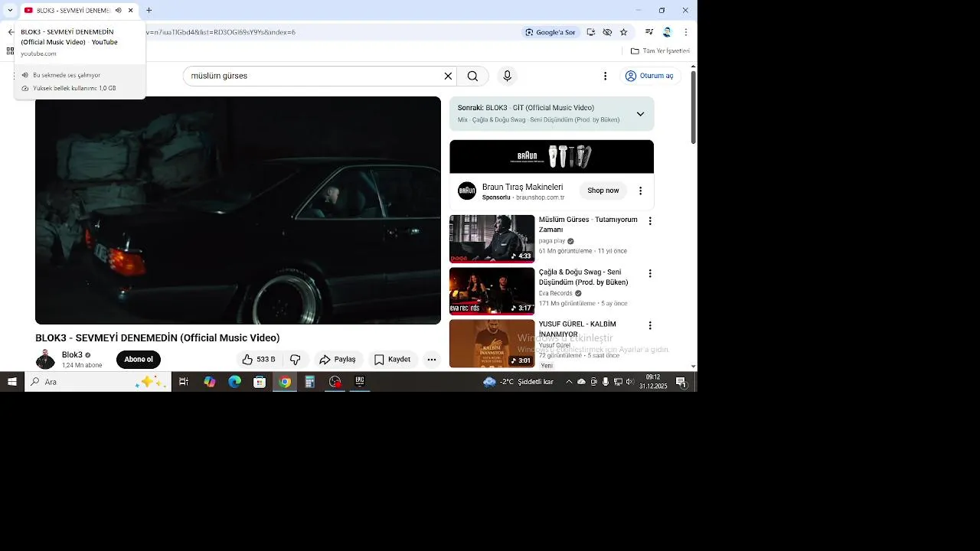Clear search text with the X icon
The height and width of the screenshot is (551, 980).
pos(448,76)
